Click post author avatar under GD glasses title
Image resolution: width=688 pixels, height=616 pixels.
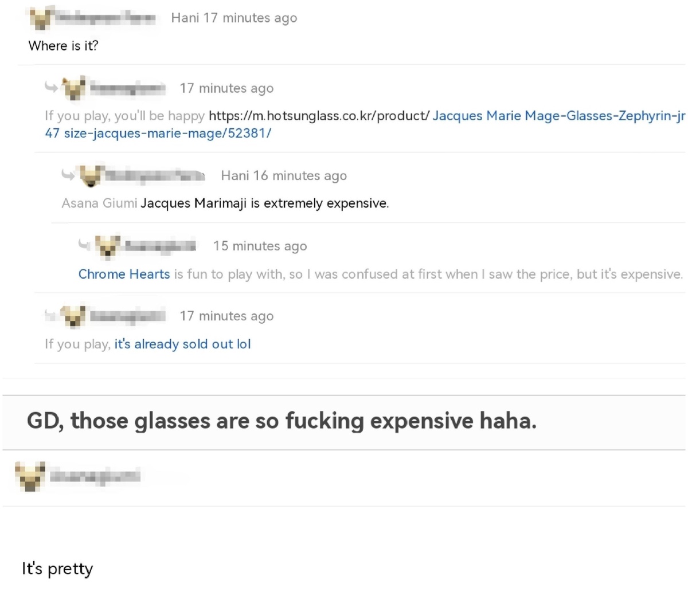click(30, 476)
